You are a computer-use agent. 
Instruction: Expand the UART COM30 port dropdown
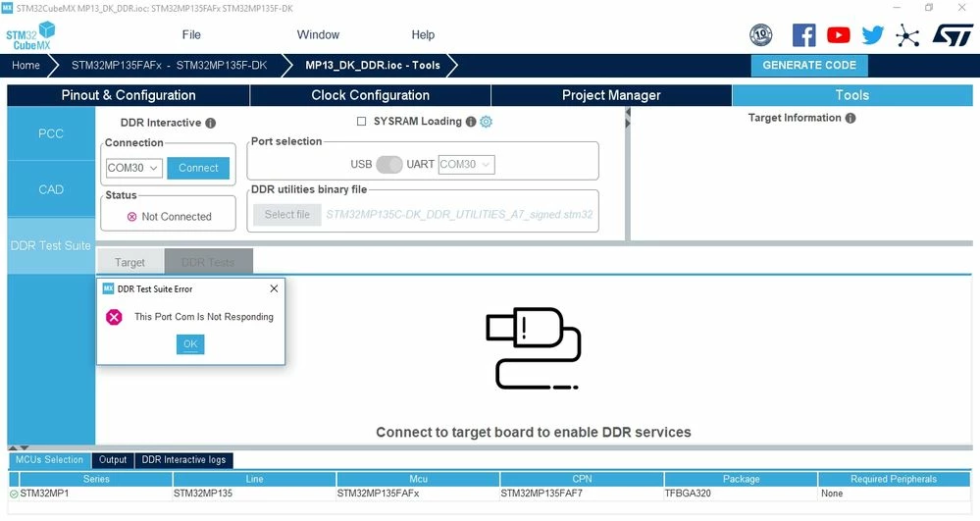point(466,165)
